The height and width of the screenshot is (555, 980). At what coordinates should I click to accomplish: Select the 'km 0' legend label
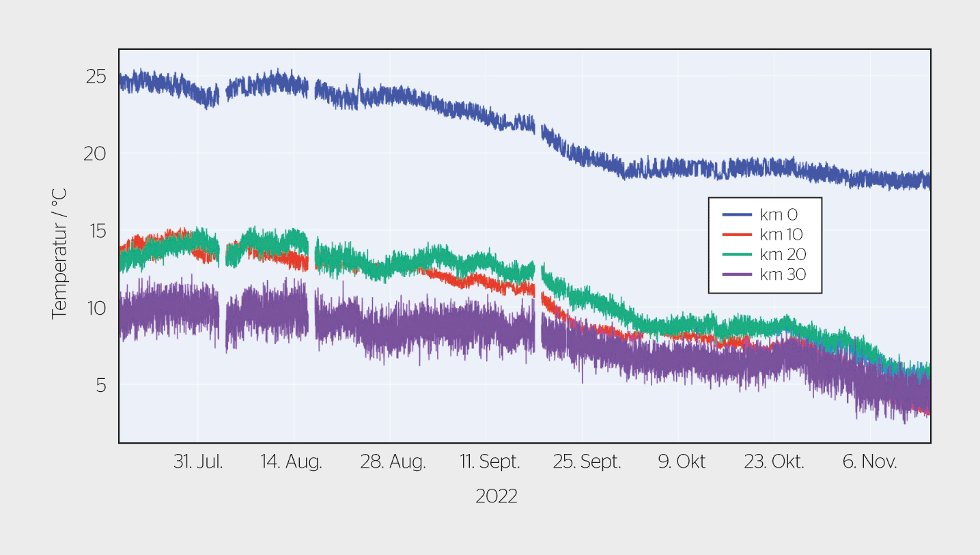779,215
